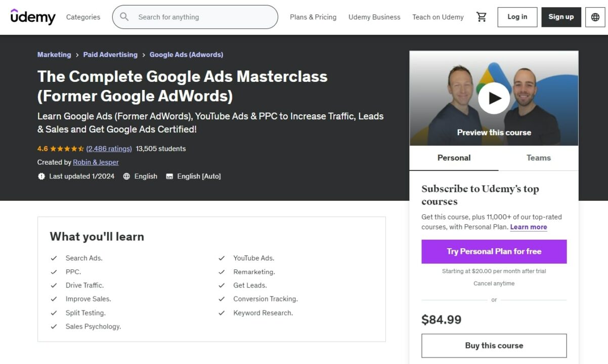Open the 2,486 ratings link
This screenshot has height=364, width=608.
109,149
